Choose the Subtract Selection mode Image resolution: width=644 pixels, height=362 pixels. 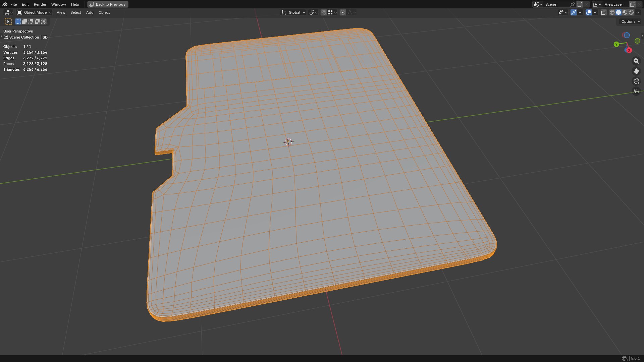(31, 21)
